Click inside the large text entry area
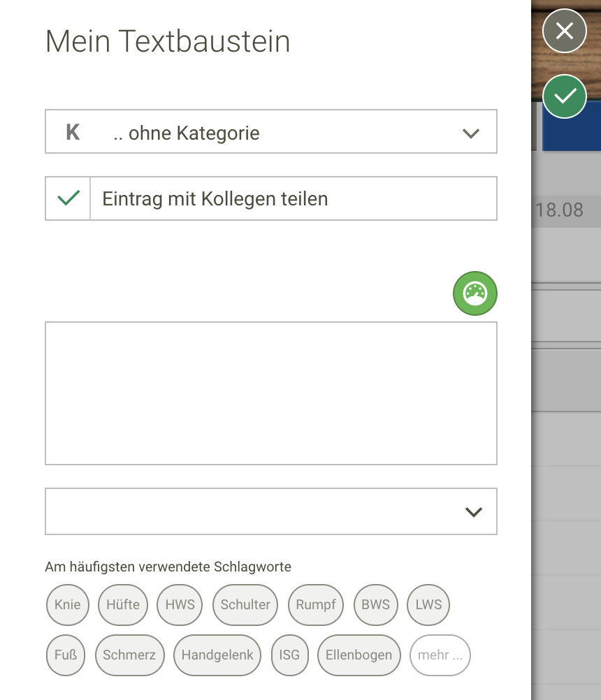Screen dimensions: 601x700 pos(270,393)
